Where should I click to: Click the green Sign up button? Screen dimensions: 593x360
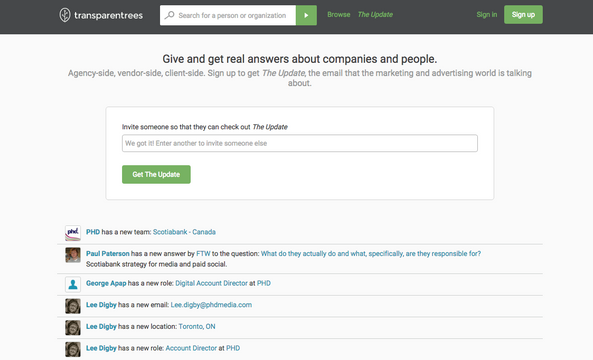[x=523, y=14]
